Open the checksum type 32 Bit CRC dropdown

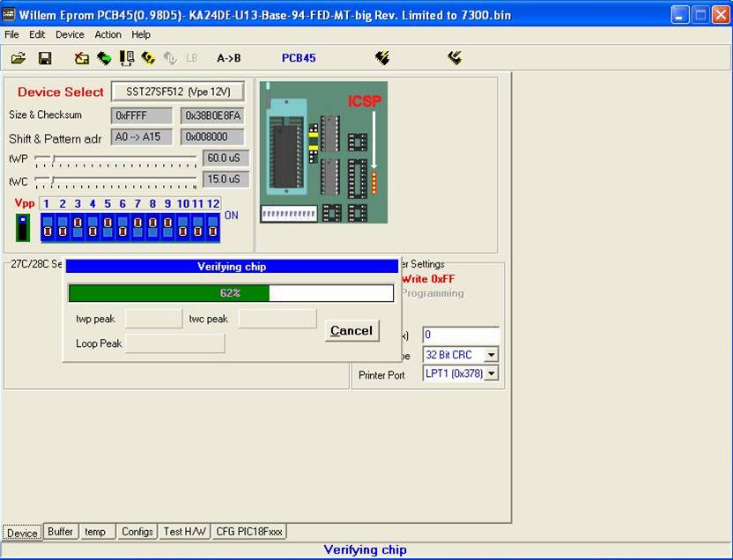click(491, 355)
